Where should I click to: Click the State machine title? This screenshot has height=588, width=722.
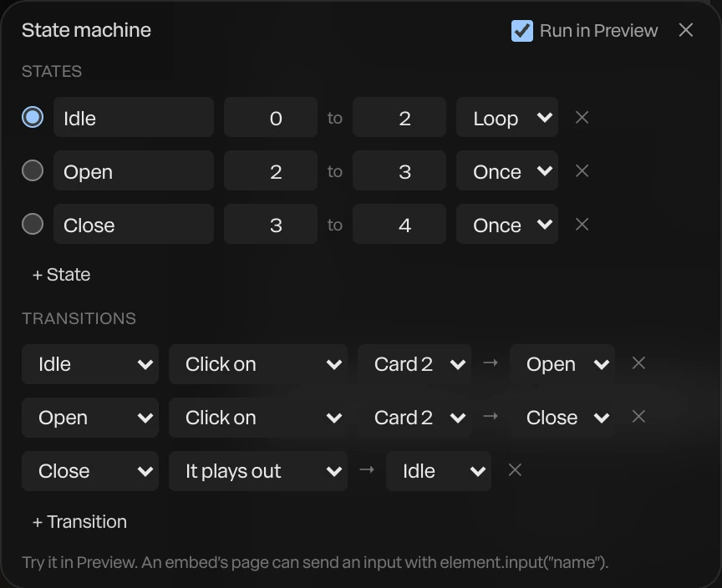[86, 30]
